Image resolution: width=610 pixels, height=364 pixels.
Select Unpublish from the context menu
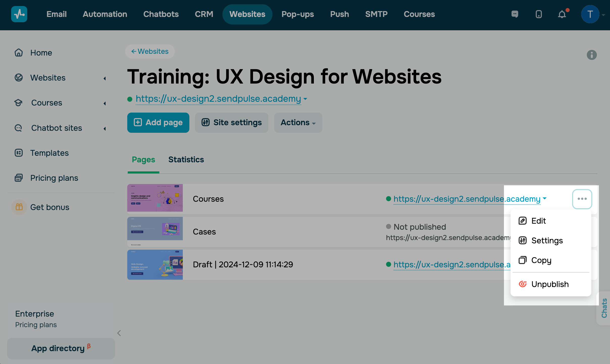(x=550, y=284)
